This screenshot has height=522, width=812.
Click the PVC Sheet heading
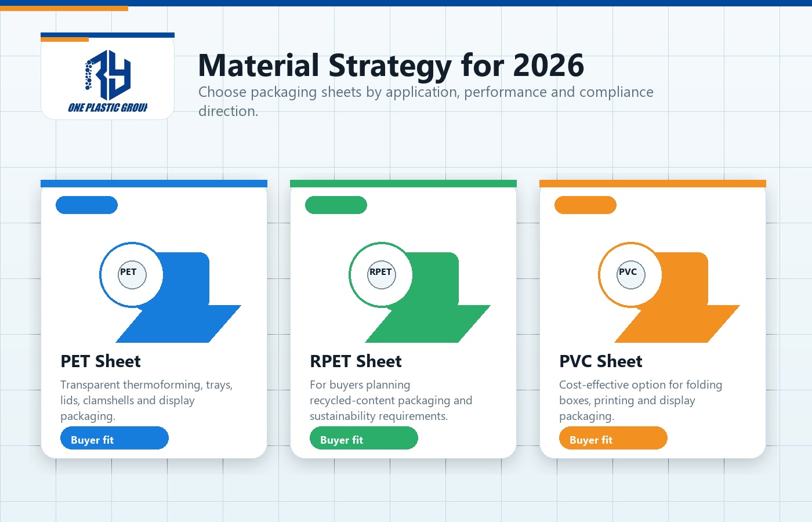point(601,361)
